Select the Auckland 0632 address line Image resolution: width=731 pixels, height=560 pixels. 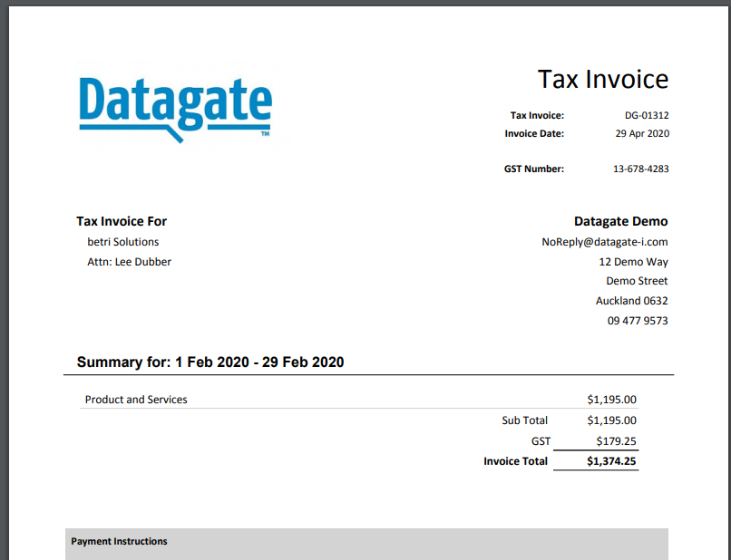(x=631, y=301)
